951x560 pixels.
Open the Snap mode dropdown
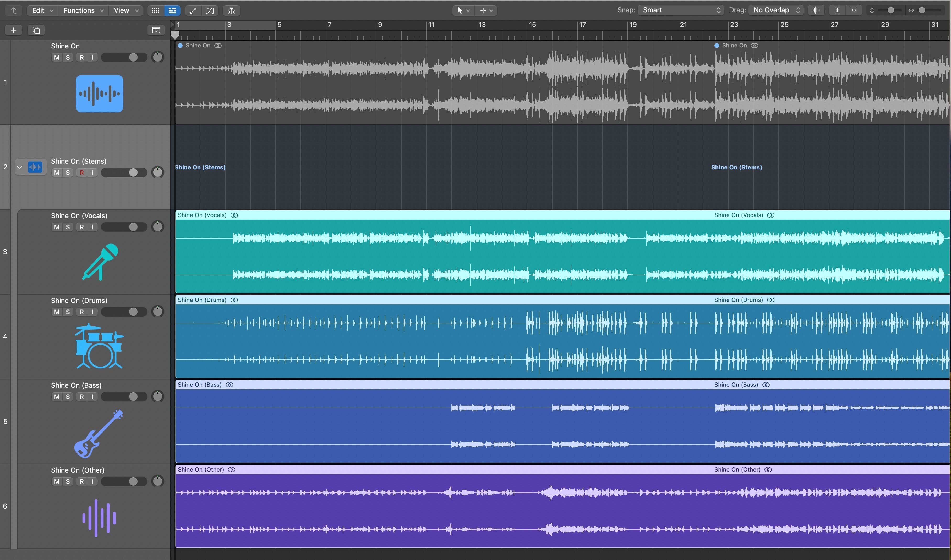point(681,10)
